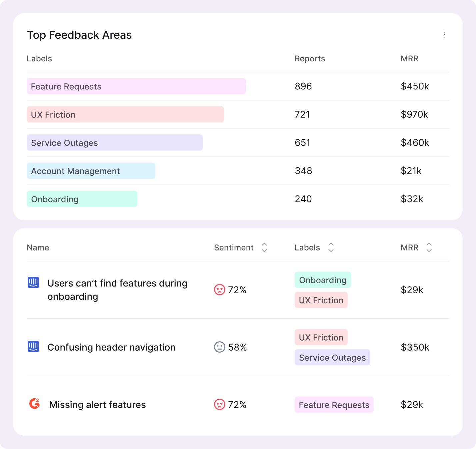Click the Intercom icon beside onboarding feedback row
Screen dimensions: 476x449
(33, 283)
